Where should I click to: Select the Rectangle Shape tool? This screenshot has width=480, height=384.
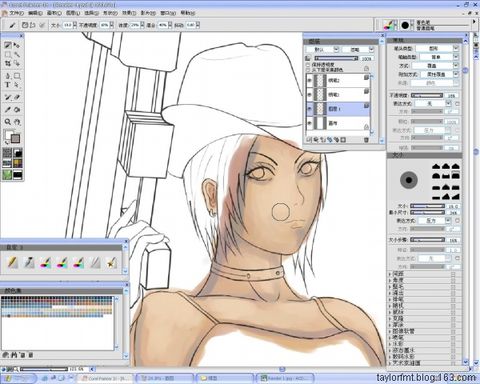pyautogui.click(x=17, y=76)
